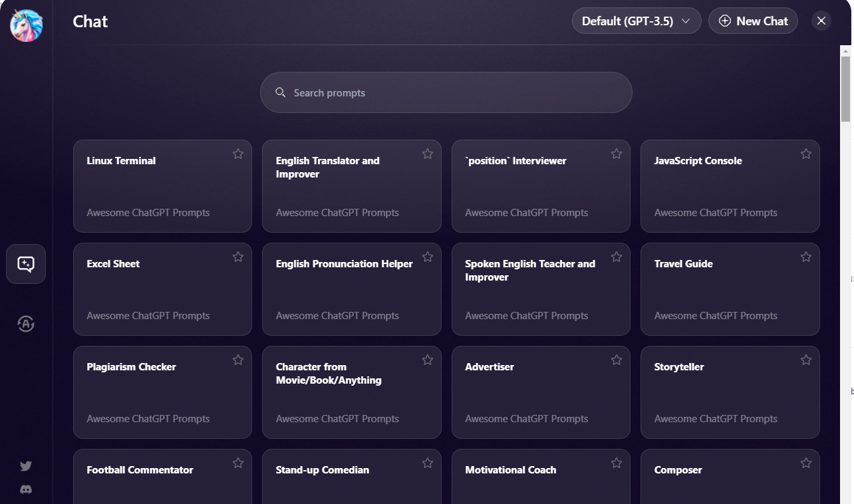
Task: Open the account sidebar icon
Action: [x=26, y=324]
